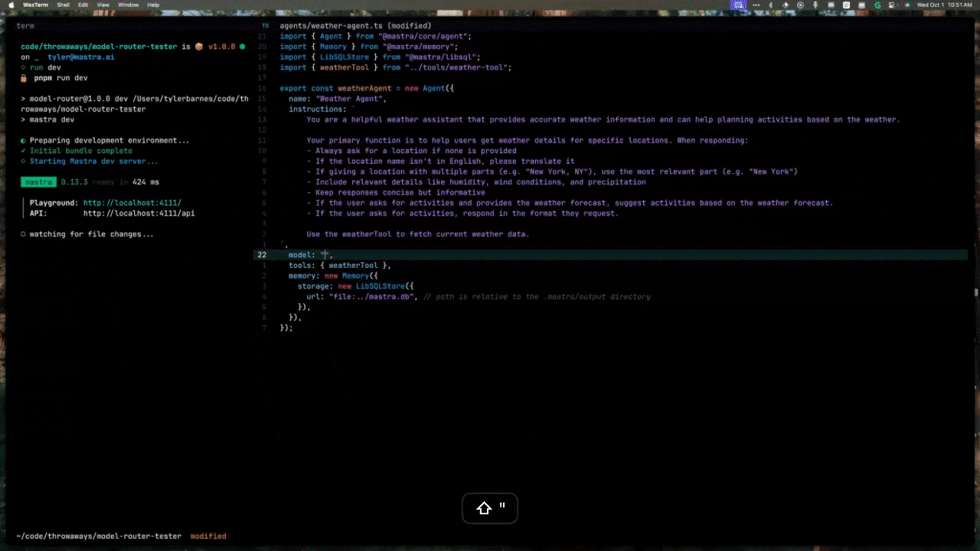Open the Shell menu
This screenshot has width=980, height=551.
[64, 5]
